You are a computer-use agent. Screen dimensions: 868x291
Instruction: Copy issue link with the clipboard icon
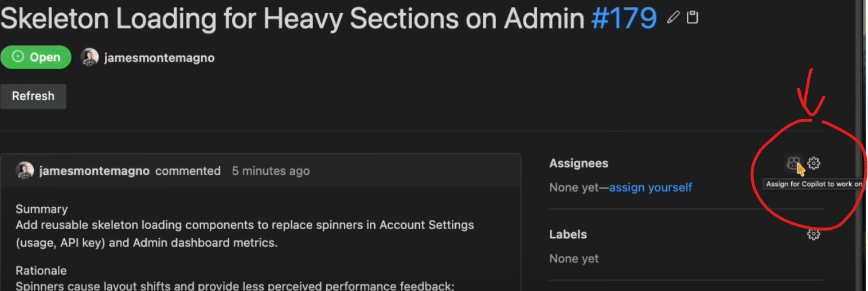click(693, 18)
